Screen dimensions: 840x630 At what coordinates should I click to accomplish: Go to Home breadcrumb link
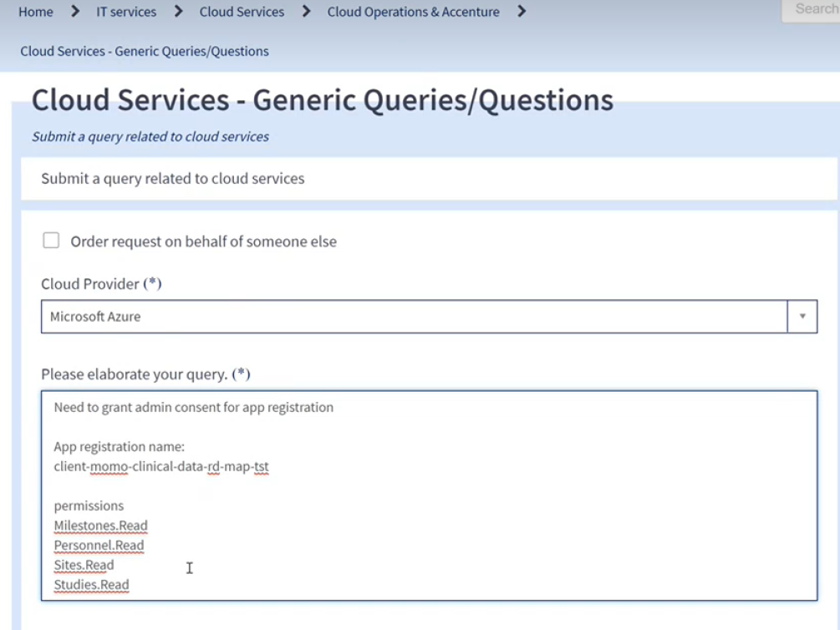pos(36,12)
